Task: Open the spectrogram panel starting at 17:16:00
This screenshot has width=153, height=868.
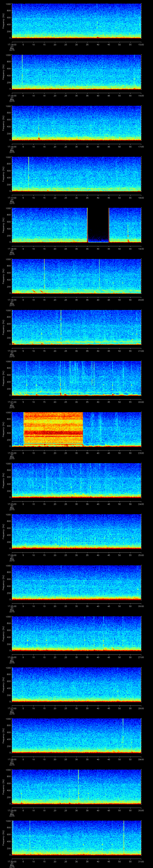Action: coord(77,123)
